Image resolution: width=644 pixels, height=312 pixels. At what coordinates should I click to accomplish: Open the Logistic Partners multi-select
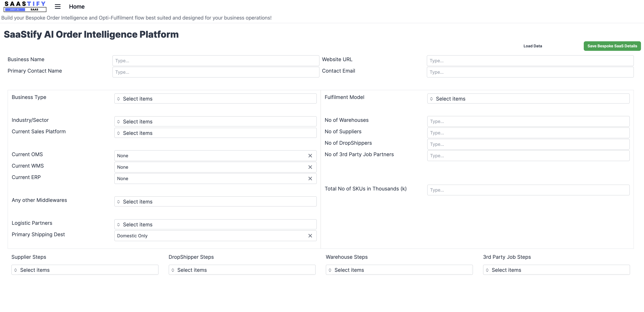215,225
